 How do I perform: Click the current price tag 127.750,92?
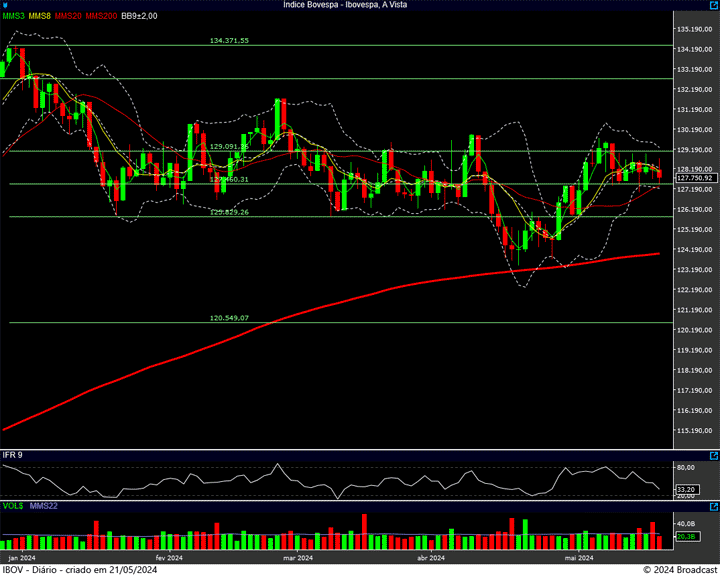(x=694, y=179)
